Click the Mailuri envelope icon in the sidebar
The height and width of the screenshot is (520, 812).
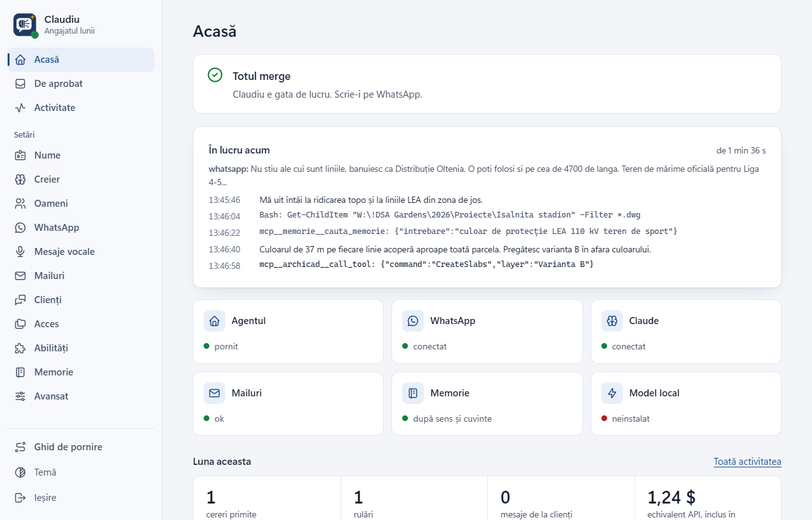[20, 276]
